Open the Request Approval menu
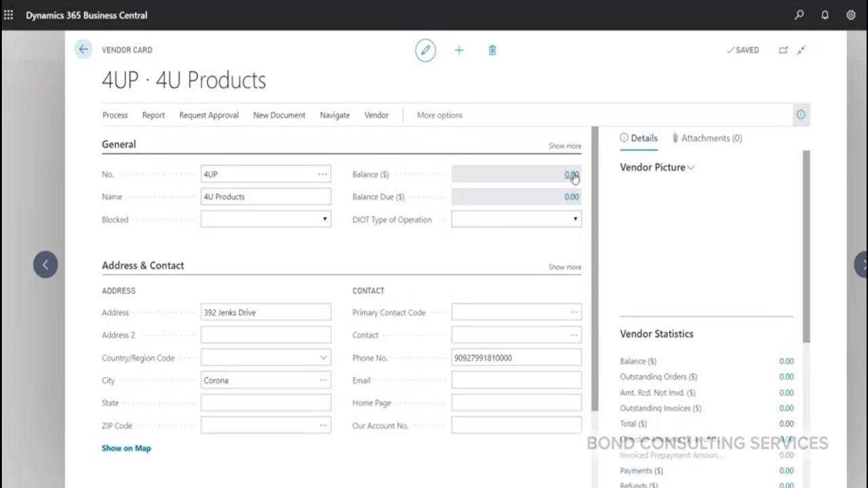 (x=209, y=115)
